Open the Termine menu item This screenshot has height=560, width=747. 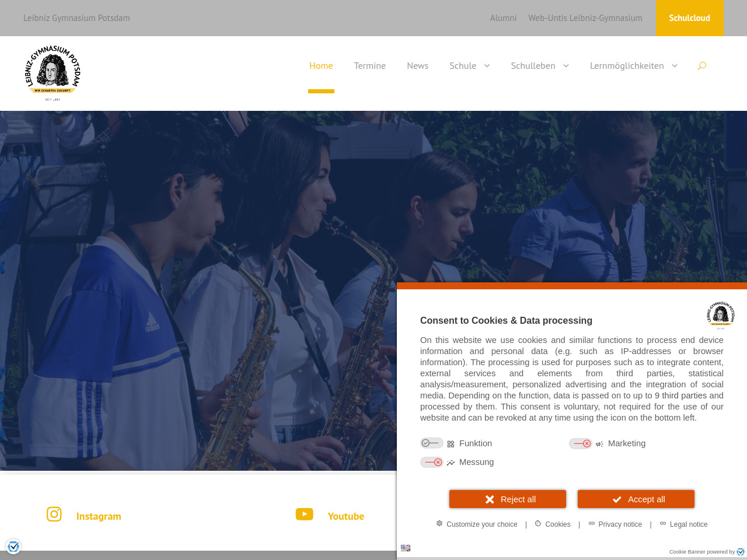[370, 66]
